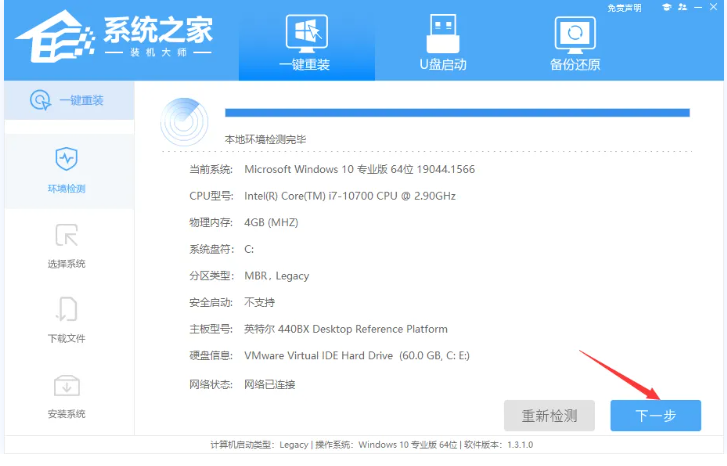Minimize the installer window
This screenshot has height=466, width=727.
pos(698,7)
